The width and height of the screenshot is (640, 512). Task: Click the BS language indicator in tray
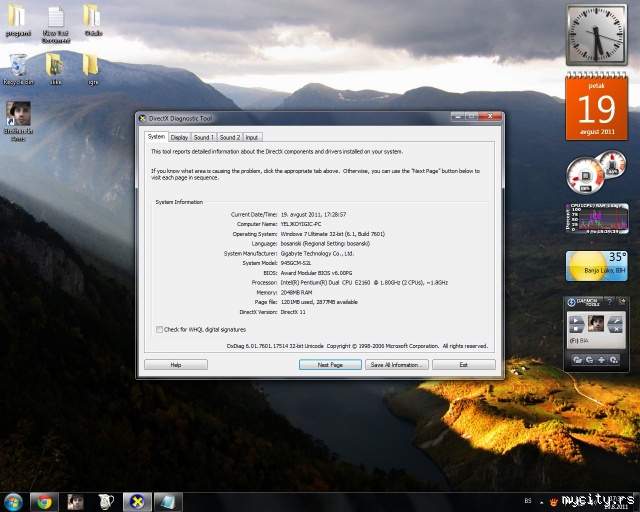coord(528,501)
